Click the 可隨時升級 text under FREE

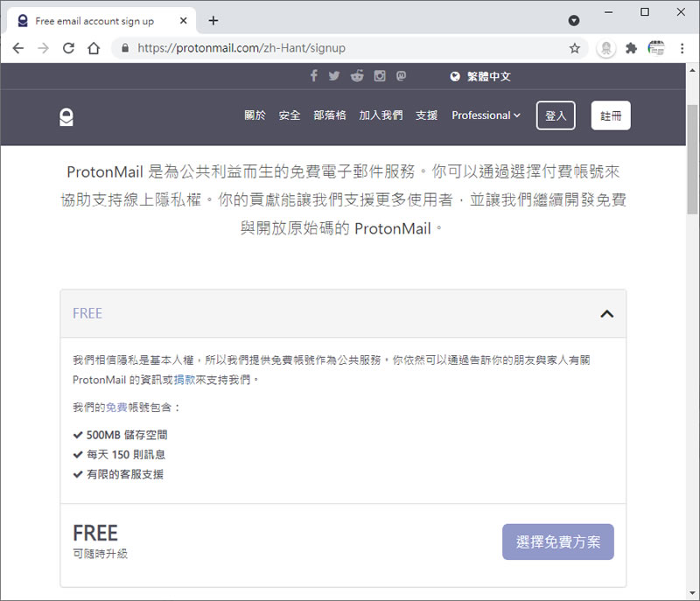coord(101,554)
